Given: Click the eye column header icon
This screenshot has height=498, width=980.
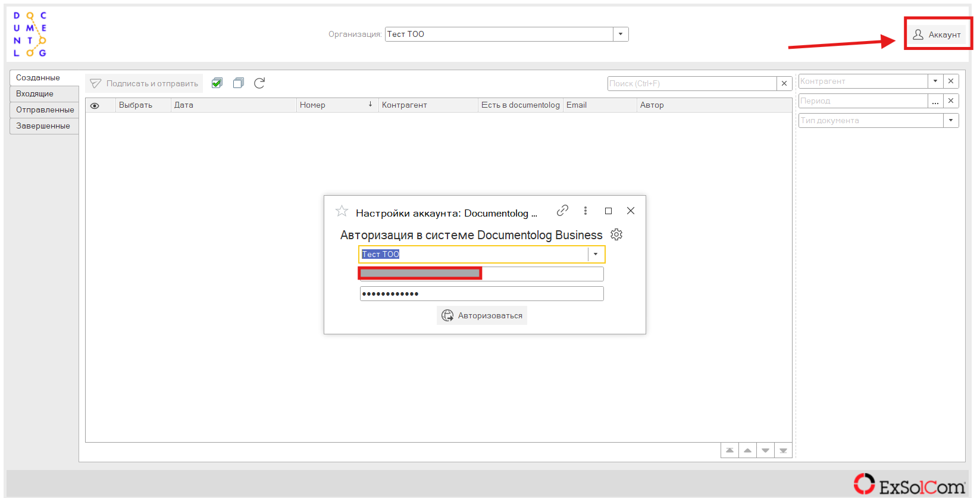Looking at the screenshot, I should (x=95, y=105).
